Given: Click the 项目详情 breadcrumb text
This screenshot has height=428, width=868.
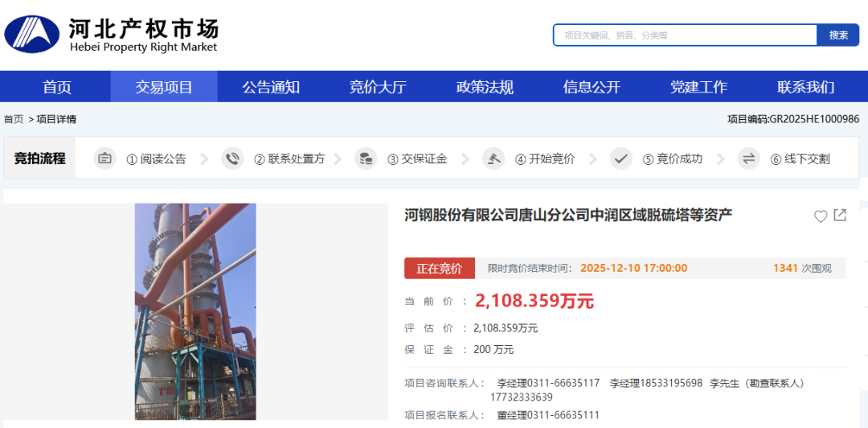Looking at the screenshot, I should [56, 119].
